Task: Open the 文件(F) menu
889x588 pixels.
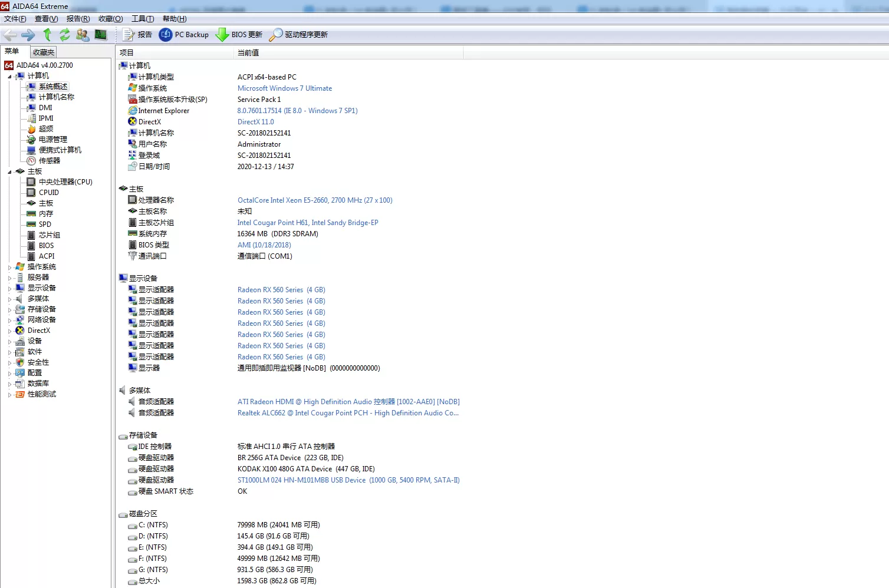Action: point(15,19)
